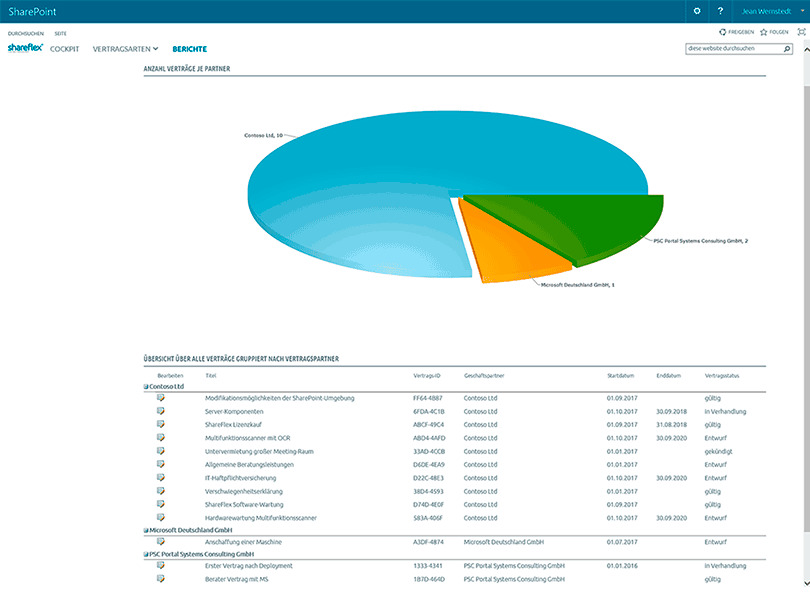810x616 pixels.
Task: Go to the Cockpit navigation item
Action: point(65,48)
